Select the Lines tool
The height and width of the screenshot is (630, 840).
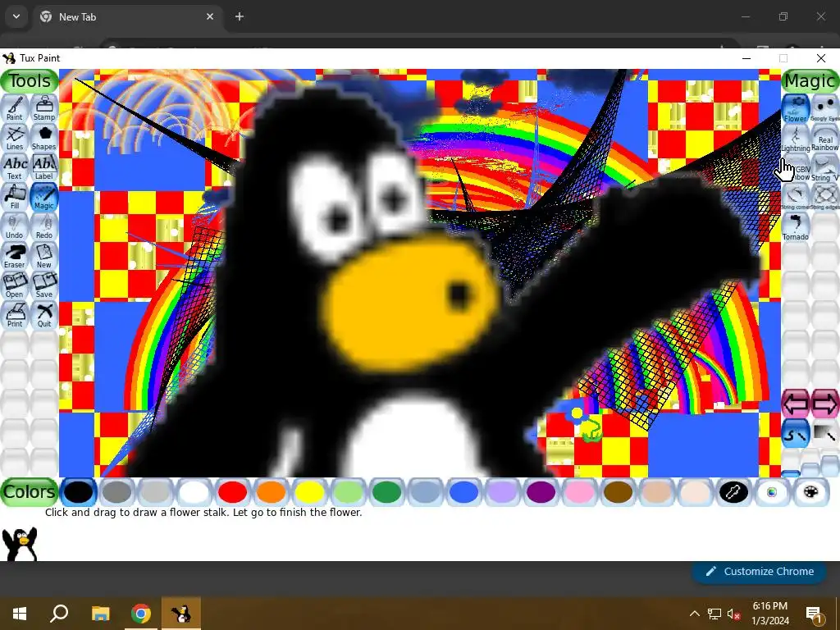[15, 138]
